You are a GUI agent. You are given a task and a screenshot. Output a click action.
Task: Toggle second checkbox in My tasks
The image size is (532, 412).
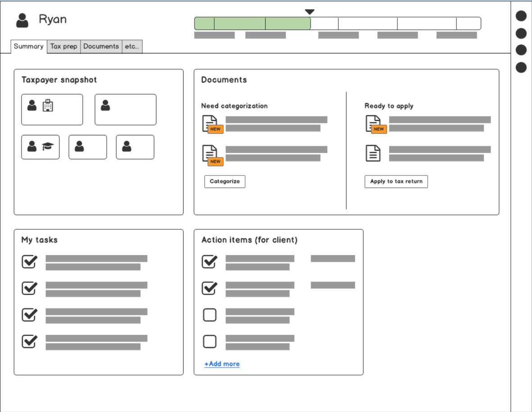click(30, 288)
